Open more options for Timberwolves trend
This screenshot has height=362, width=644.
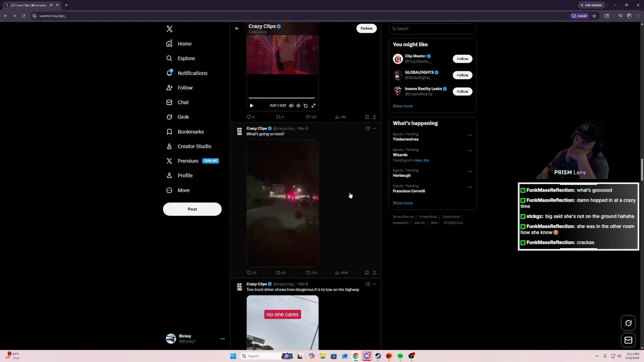(x=470, y=135)
